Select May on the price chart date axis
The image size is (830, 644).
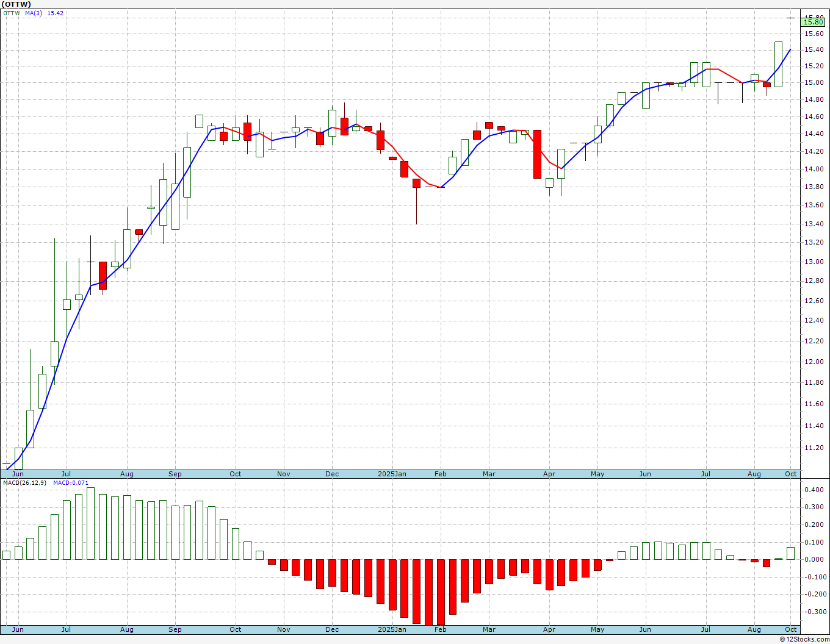(597, 474)
